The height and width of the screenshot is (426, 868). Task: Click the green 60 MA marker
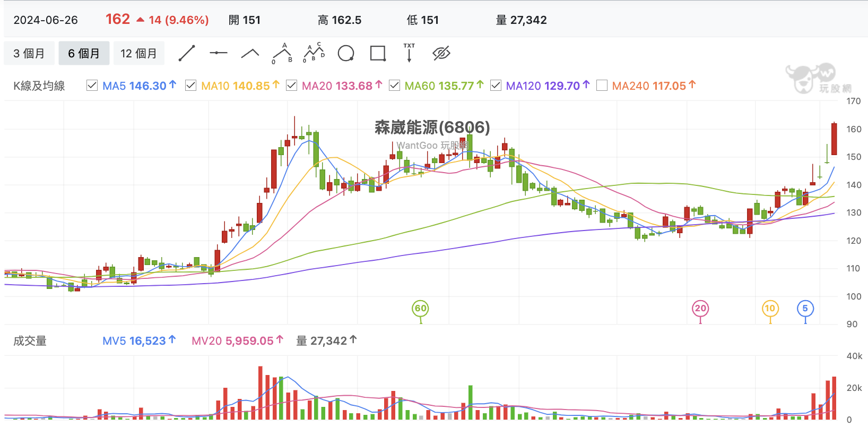[421, 308]
